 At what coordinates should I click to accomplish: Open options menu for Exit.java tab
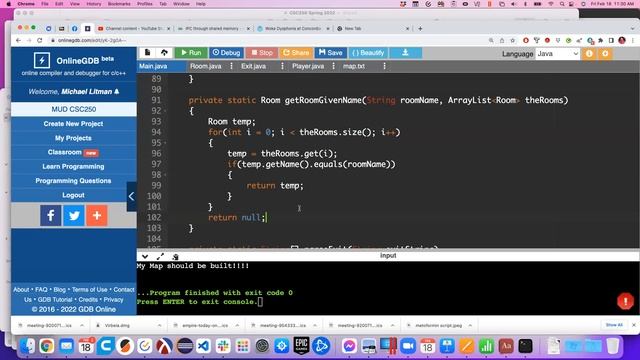click(282, 66)
